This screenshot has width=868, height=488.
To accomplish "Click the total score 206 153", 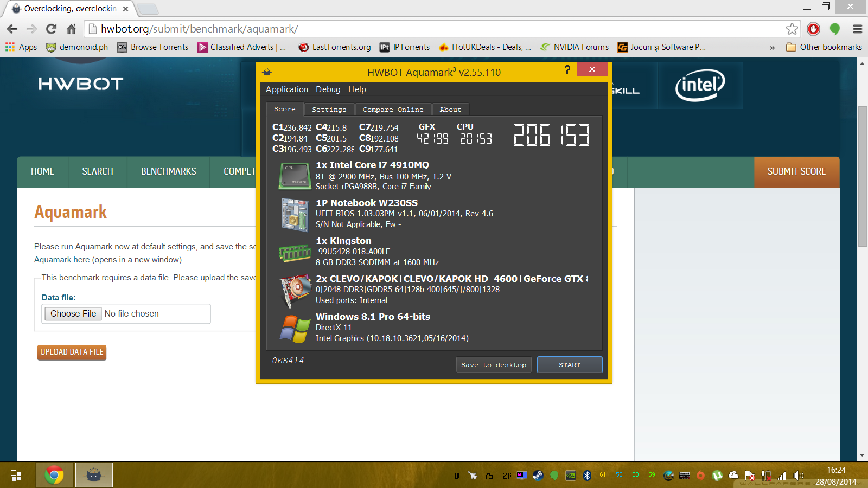I will click(x=551, y=135).
